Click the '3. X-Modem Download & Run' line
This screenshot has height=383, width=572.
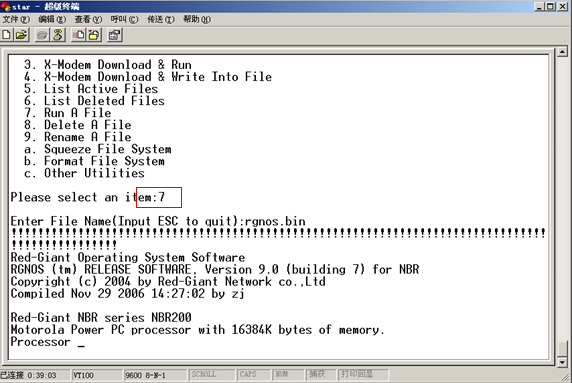click(x=108, y=65)
